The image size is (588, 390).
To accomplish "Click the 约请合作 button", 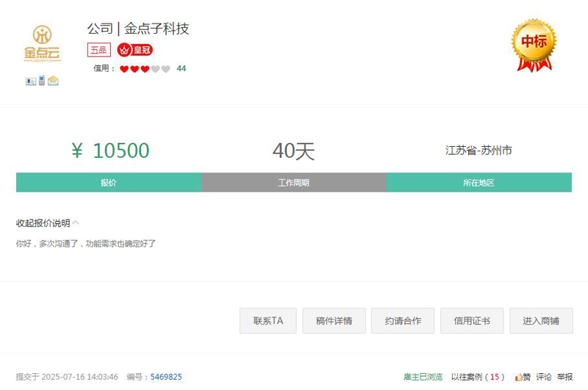I will [403, 321].
